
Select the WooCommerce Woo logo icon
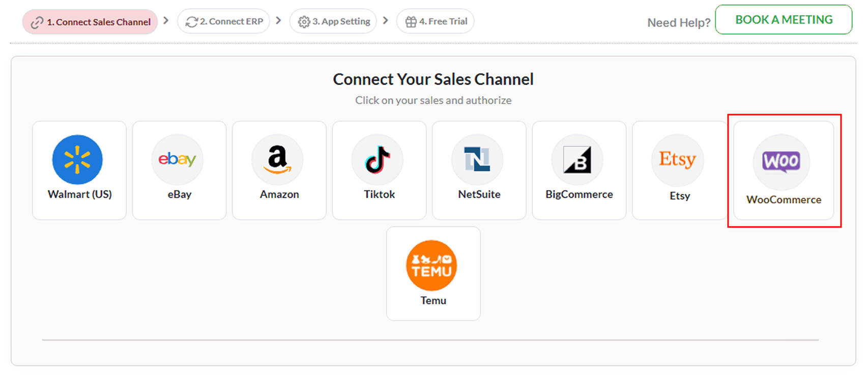point(781,161)
